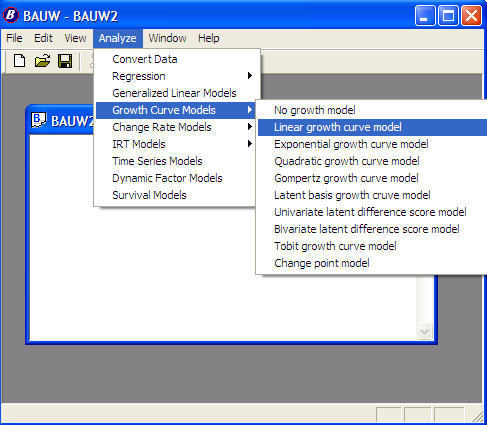Click the BAUW app logo in title bar
Image resolution: width=487 pixels, height=425 pixels.
point(11,15)
